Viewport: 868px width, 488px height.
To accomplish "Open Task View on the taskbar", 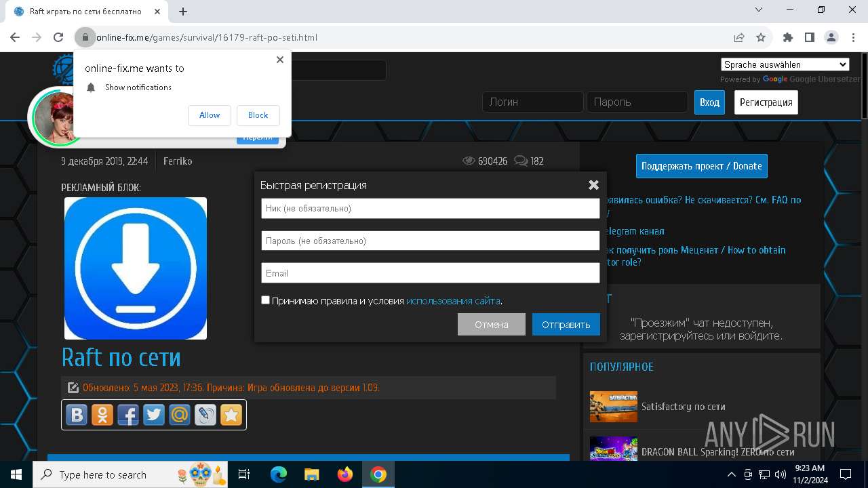I will [x=244, y=474].
